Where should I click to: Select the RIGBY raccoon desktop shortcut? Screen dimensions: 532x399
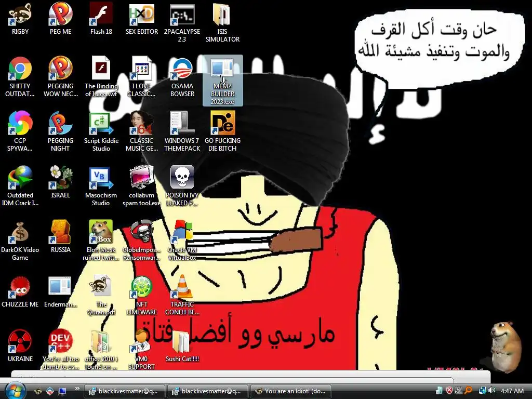20,20
